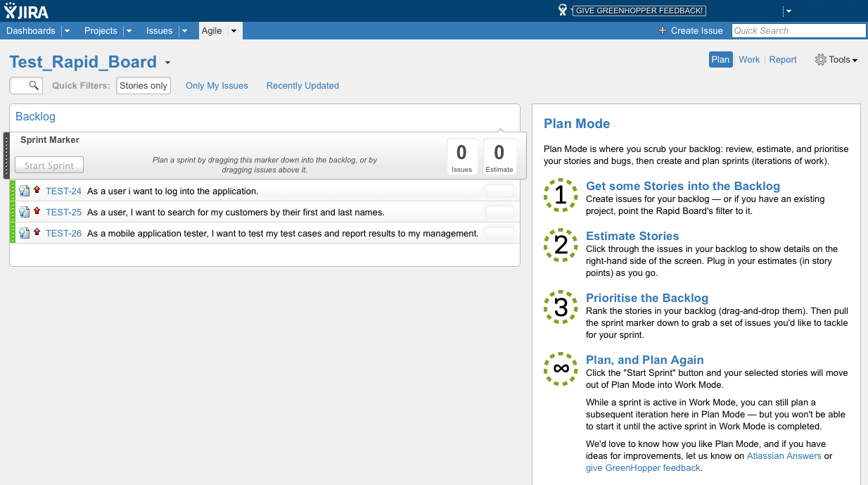Open the give GreenHopper feedback link
This screenshot has height=485, width=868.
click(x=643, y=467)
